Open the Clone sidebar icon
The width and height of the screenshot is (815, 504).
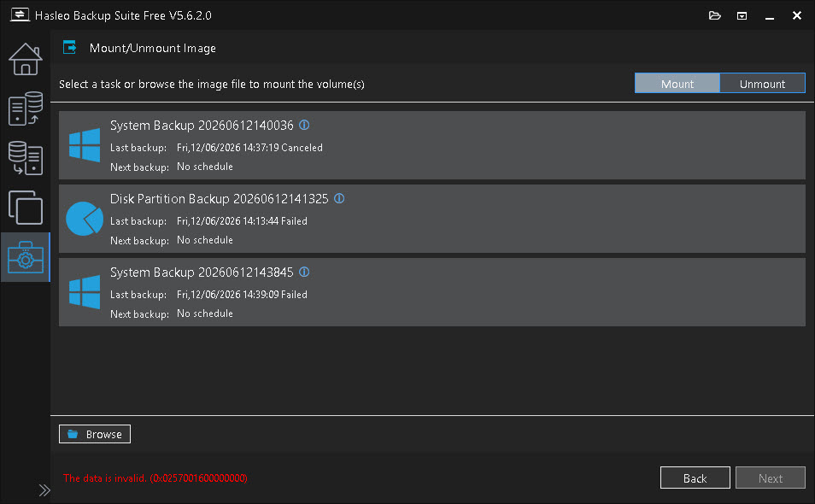pos(25,208)
